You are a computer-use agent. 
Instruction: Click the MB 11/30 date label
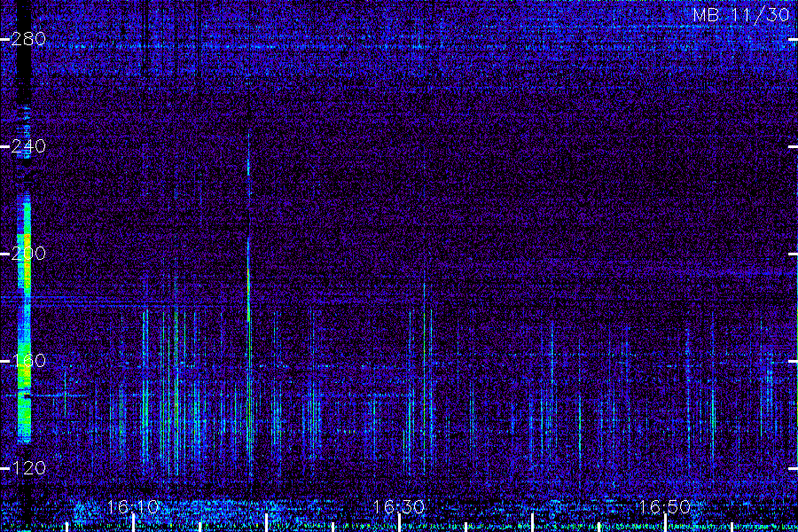pyautogui.click(x=741, y=15)
